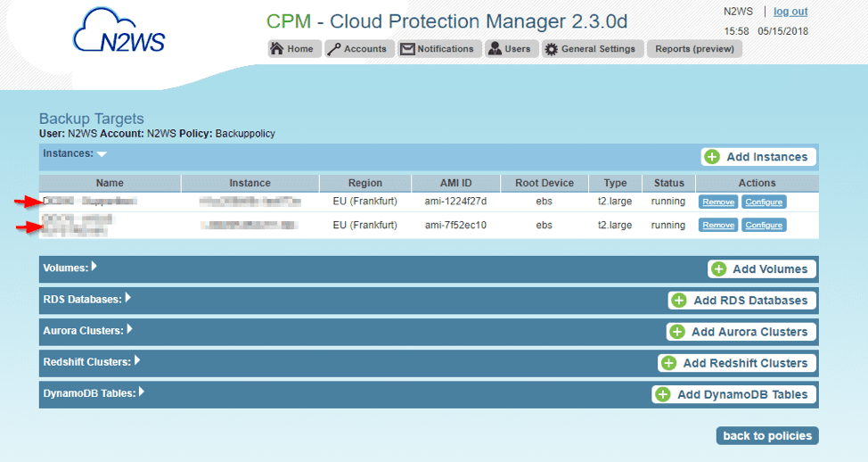868x462 pixels.
Task: Click green plus icon for Add RDS Databases
Action: pos(679,301)
